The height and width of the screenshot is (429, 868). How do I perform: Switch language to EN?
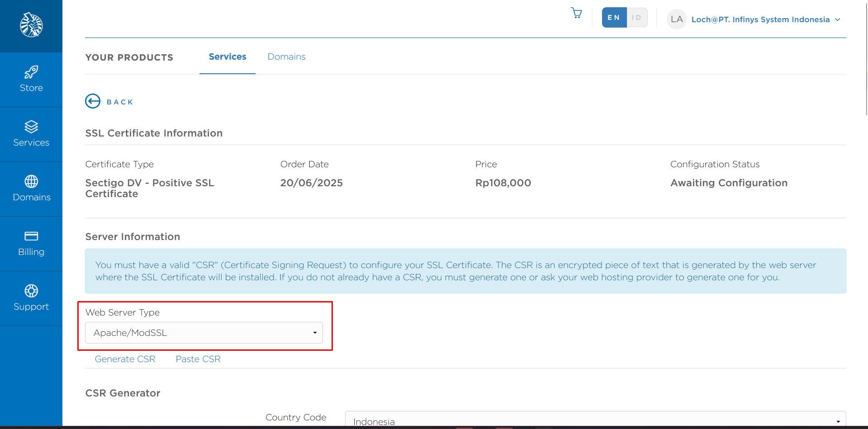click(614, 18)
